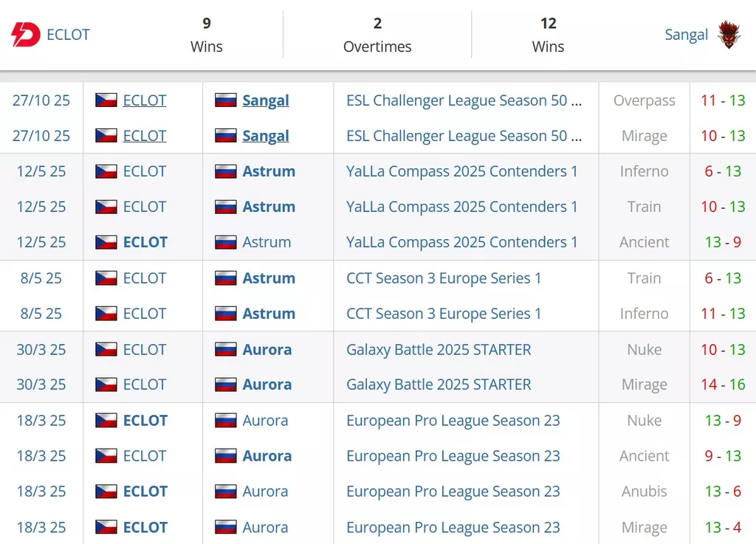Viewport: 756px width, 544px height.
Task: Open ECLOT team name link in header
Action: click(x=68, y=35)
